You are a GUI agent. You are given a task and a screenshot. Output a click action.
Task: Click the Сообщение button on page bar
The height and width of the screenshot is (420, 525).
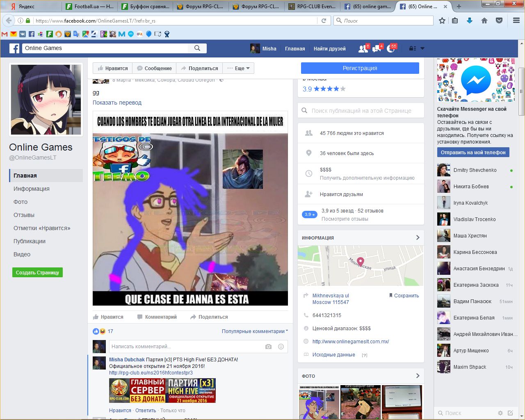tap(154, 68)
